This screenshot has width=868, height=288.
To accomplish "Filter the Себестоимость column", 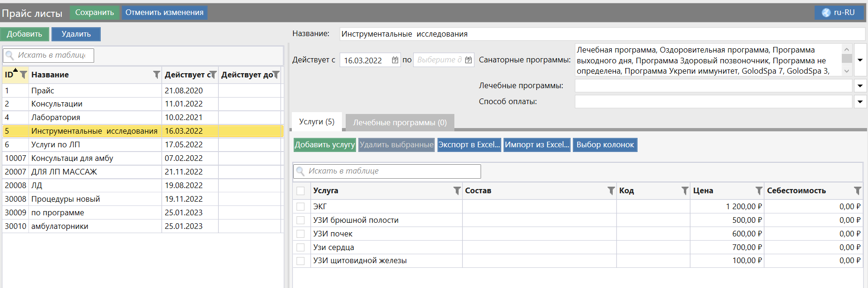I will point(857,190).
